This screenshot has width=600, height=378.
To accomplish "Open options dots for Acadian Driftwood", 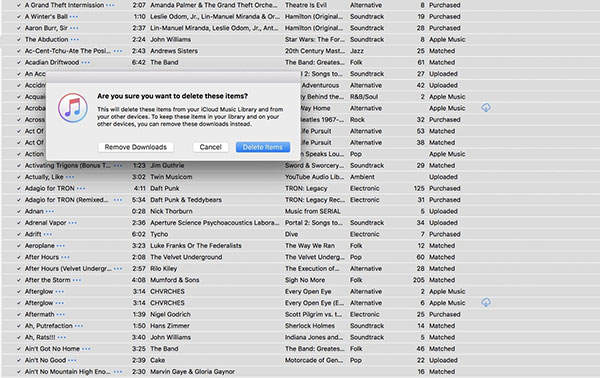I will pos(86,63).
